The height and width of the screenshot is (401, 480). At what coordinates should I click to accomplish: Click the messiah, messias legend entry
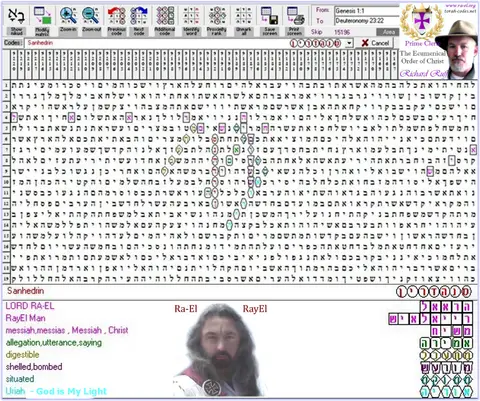(67, 330)
